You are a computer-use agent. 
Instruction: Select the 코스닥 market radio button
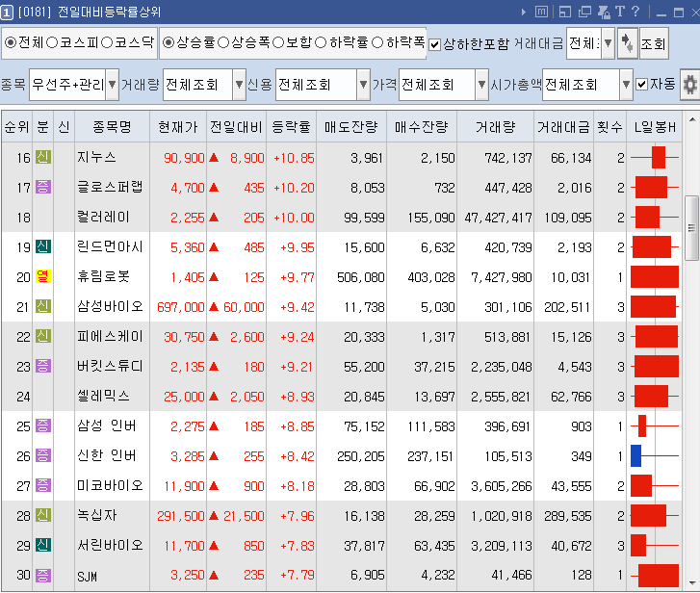107,42
